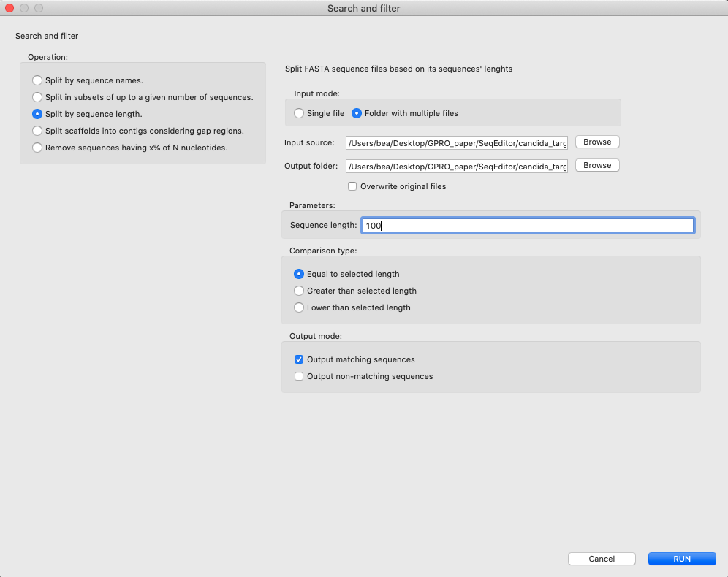Enable 'Overwrite original files' checkbox
Viewport: 728px width, 577px height.
tap(352, 186)
